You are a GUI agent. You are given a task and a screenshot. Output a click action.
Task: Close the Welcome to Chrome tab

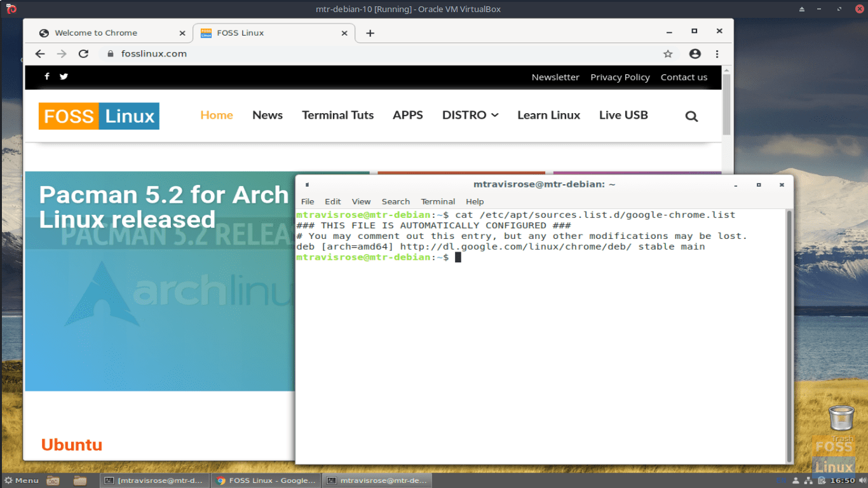(182, 33)
